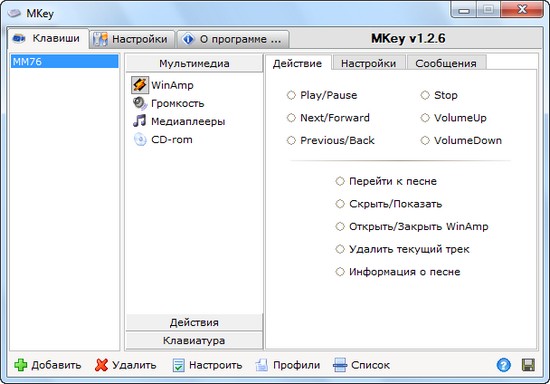This screenshot has width=550, height=384.
Task: Click the floppy disk save icon
Action: 528,365
